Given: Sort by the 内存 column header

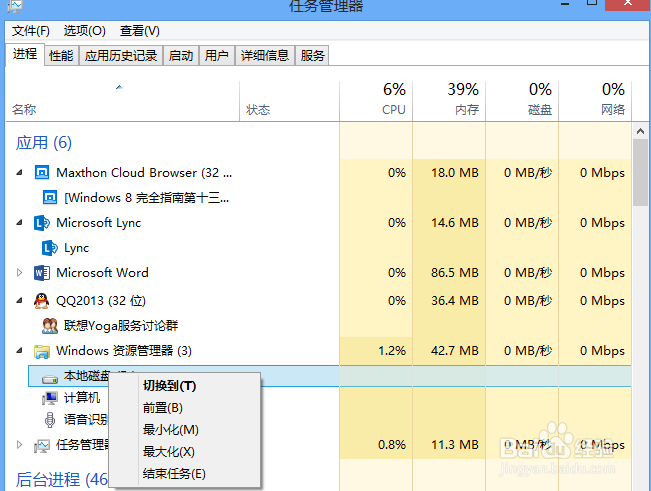Looking at the screenshot, I should pos(449,101).
